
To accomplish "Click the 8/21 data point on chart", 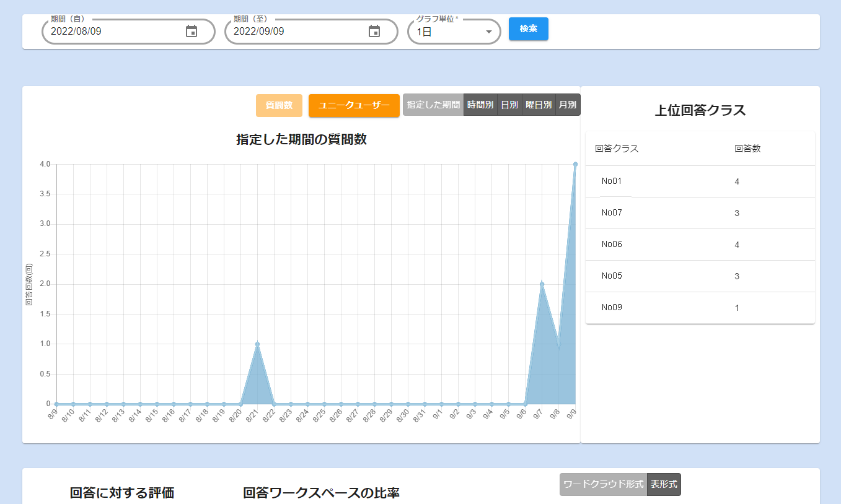I will 257,344.
